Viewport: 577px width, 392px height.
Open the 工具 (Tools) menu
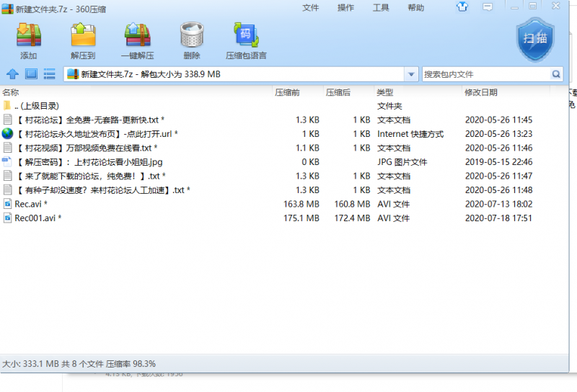coord(381,8)
